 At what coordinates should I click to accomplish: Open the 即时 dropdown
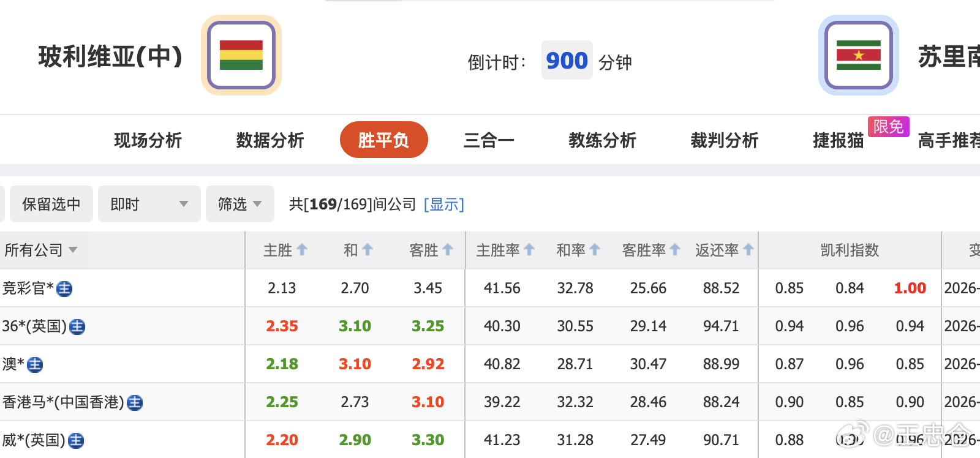(149, 204)
